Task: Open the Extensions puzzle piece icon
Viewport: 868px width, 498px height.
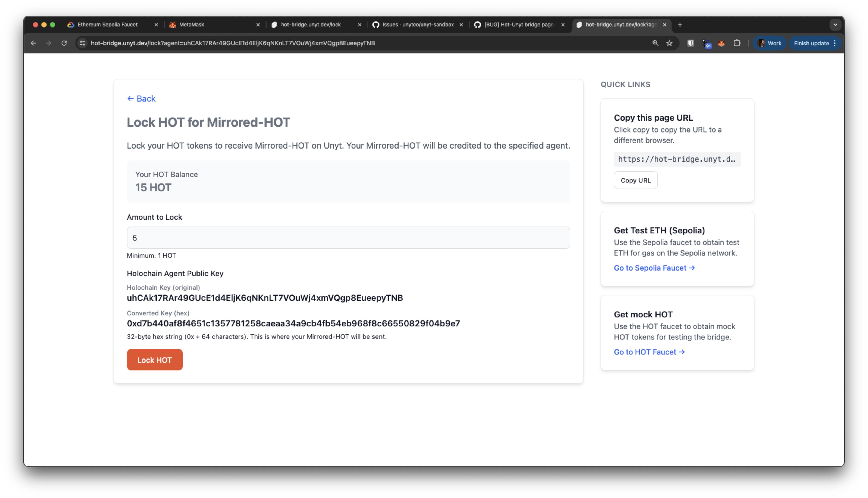Action: pyautogui.click(x=737, y=43)
